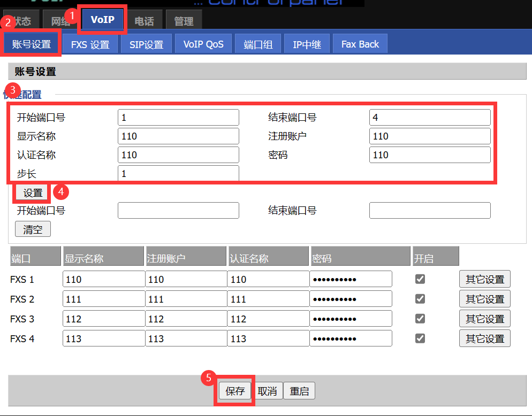Disable the FXS 1 开启 checkbox

pos(420,279)
